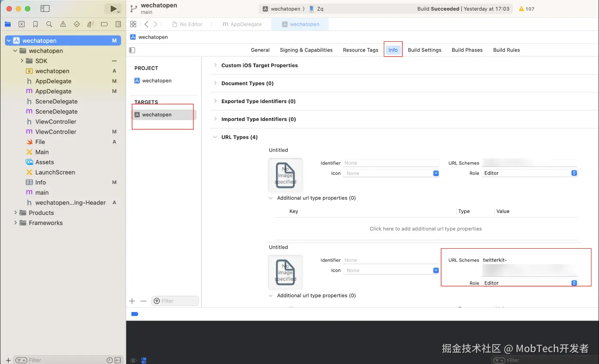599x364 pixels.
Task: Open the issue navigator warning icon
Action: click(x=63, y=24)
